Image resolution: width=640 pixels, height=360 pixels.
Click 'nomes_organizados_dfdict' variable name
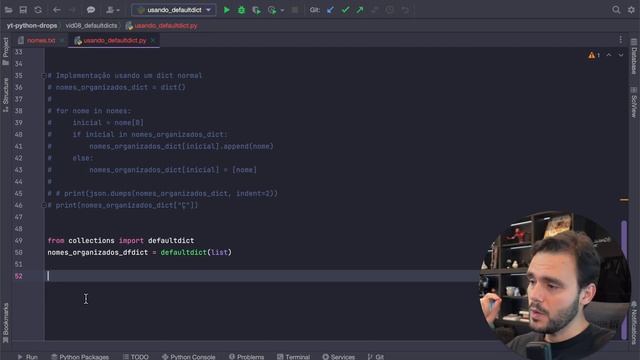point(98,253)
